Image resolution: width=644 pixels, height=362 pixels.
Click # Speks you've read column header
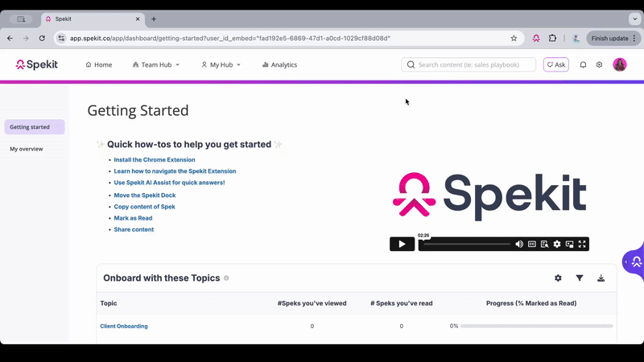pyautogui.click(x=401, y=303)
